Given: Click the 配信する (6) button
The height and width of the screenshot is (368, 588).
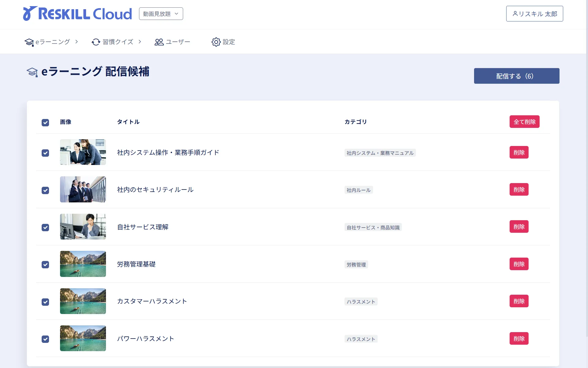Looking at the screenshot, I should click(x=517, y=76).
